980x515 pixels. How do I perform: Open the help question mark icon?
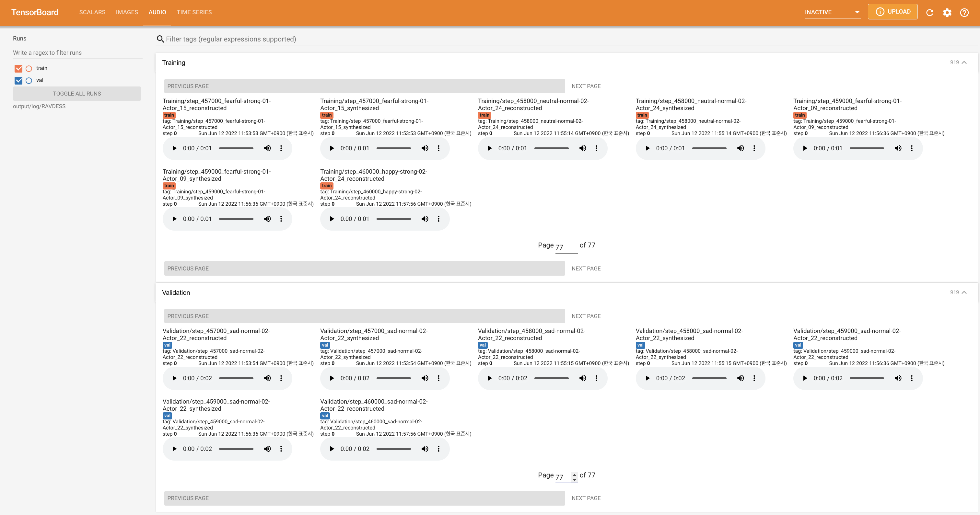click(x=964, y=13)
